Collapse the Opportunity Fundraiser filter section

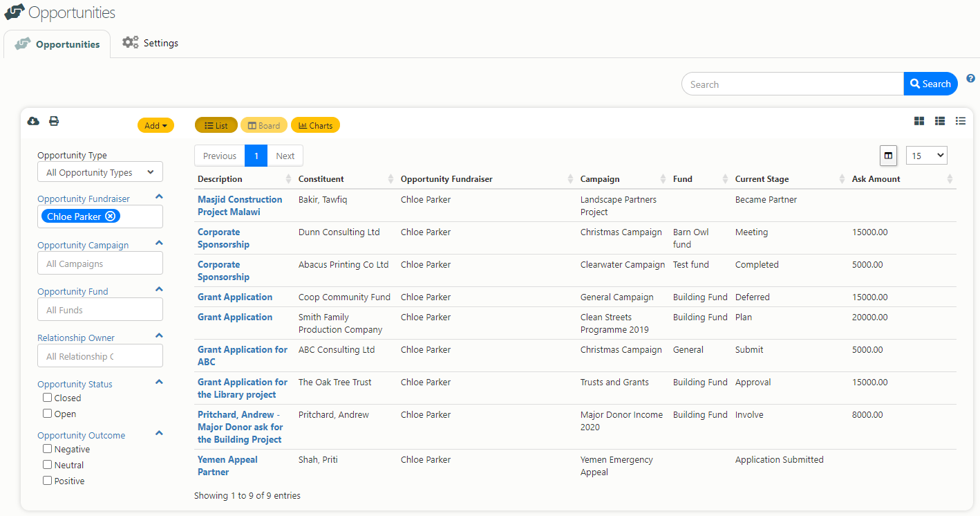pos(159,197)
